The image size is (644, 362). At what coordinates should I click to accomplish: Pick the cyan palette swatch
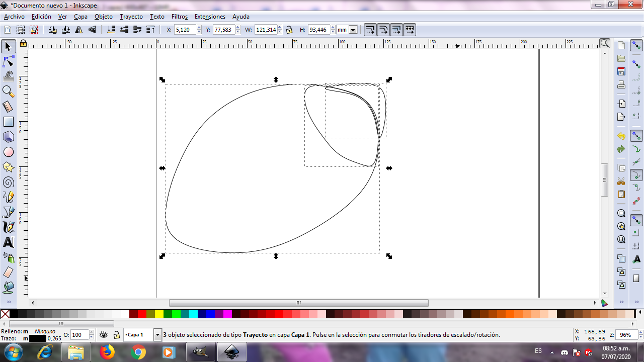193,314
